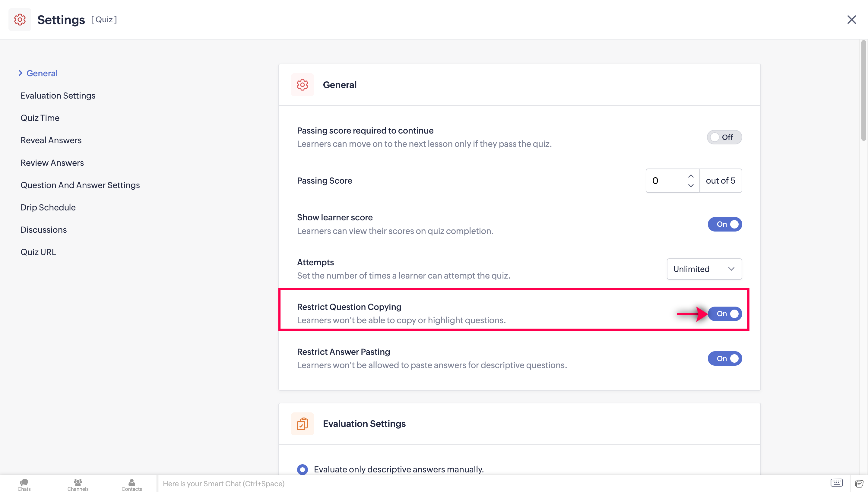
Task: Click the keyboard icon at bottom right
Action: coord(837,483)
